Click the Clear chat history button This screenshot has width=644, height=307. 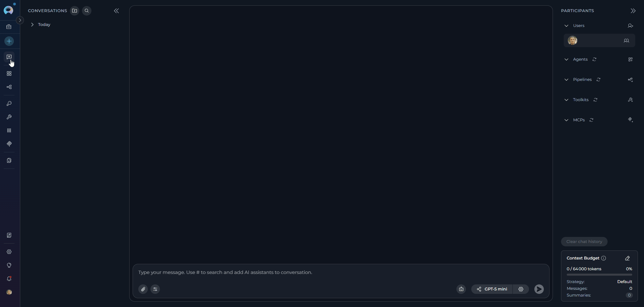[584, 242]
